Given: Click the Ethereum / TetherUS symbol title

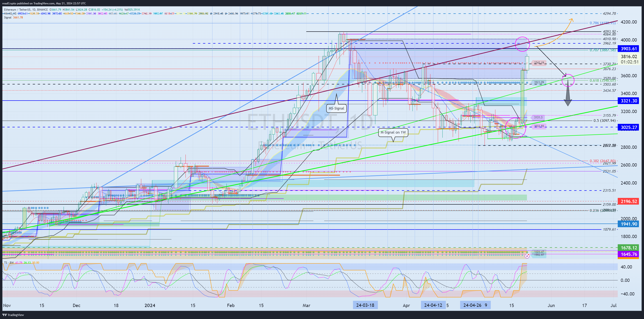Looking at the screenshot, I should 17,10.
